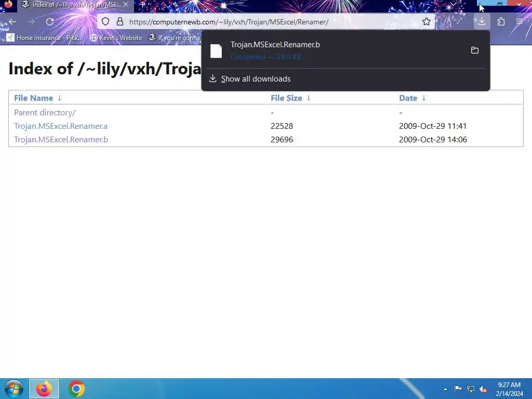
Task: Select the 29696 file size value
Action: 282,139
